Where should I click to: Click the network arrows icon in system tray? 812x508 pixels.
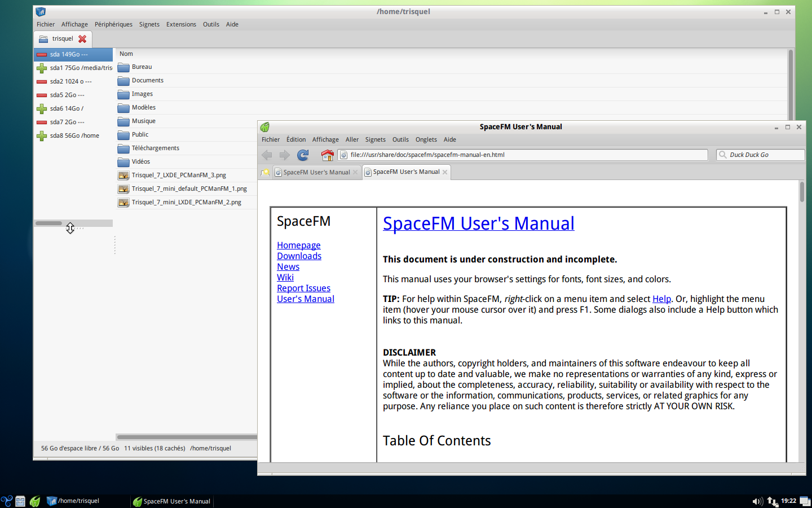772,501
